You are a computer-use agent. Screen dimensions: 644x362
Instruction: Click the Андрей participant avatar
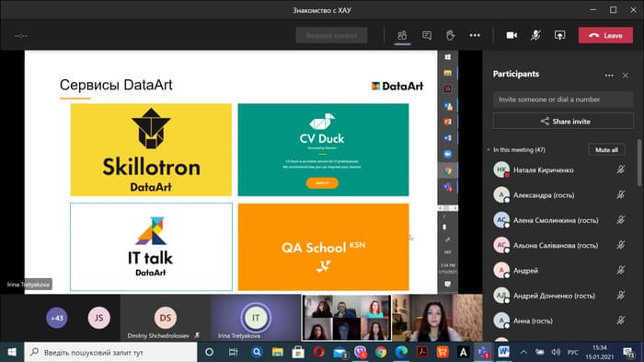point(501,270)
